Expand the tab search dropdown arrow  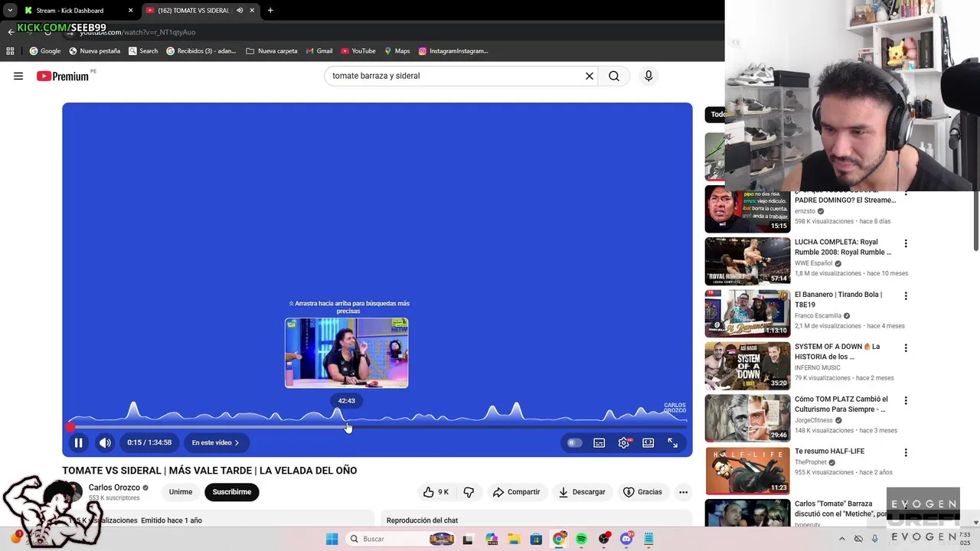pyautogui.click(x=10, y=11)
